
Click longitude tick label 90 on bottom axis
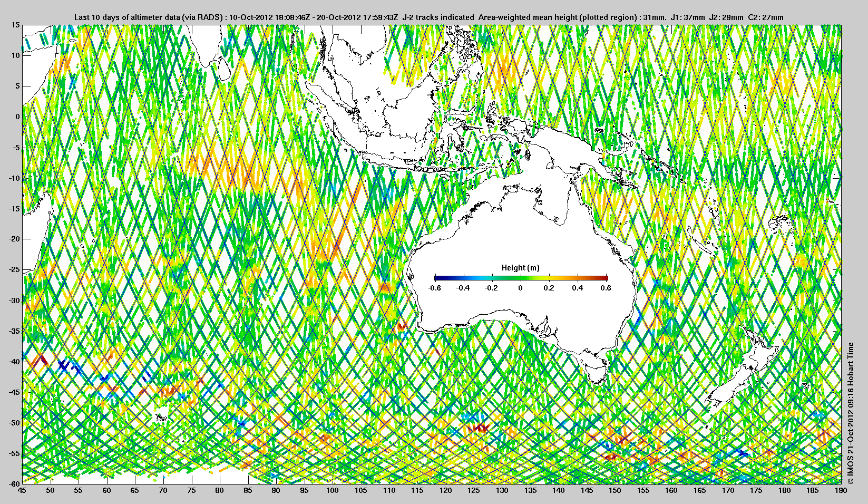[x=276, y=490]
